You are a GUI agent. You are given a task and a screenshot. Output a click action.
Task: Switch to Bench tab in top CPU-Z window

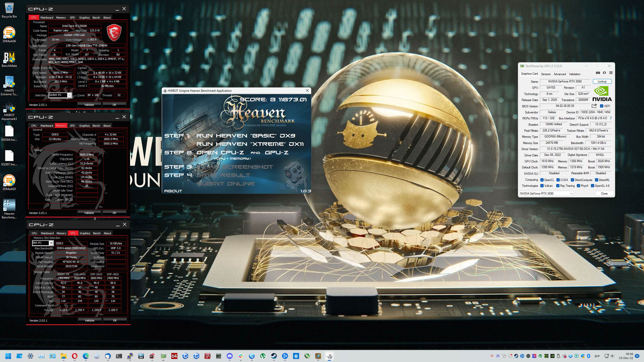point(96,18)
